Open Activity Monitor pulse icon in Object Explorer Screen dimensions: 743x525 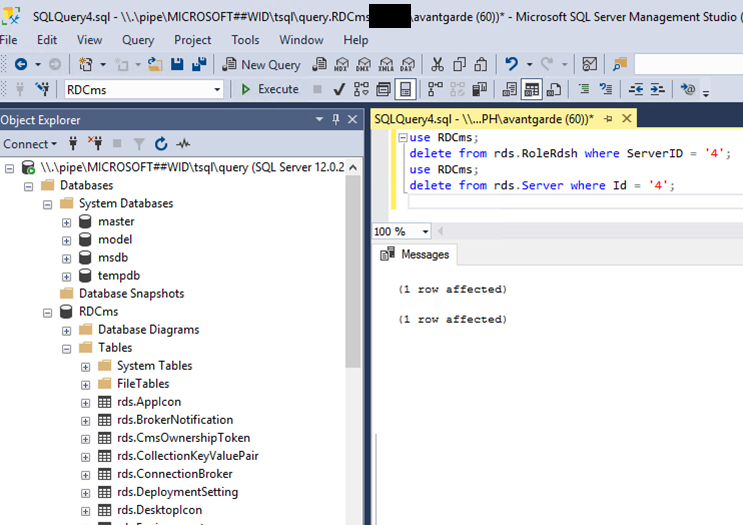[183, 144]
